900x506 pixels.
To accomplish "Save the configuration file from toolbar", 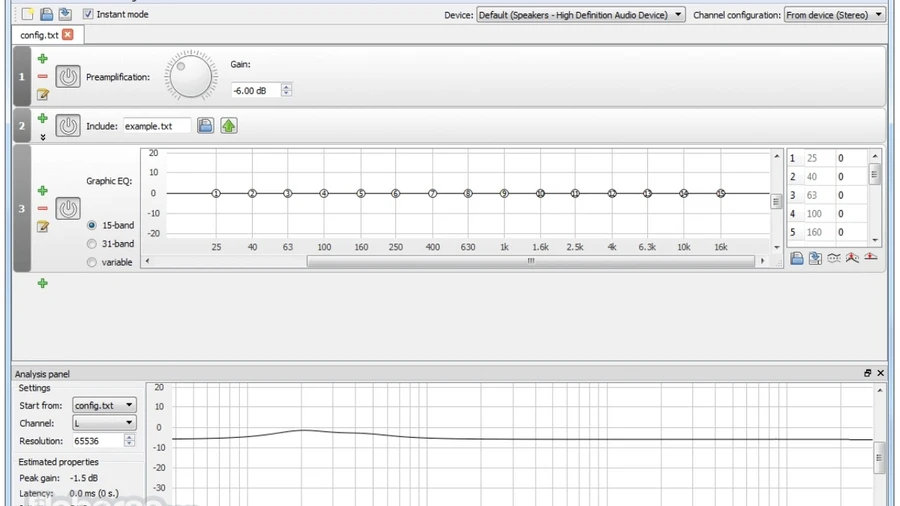I will [65, 14].
